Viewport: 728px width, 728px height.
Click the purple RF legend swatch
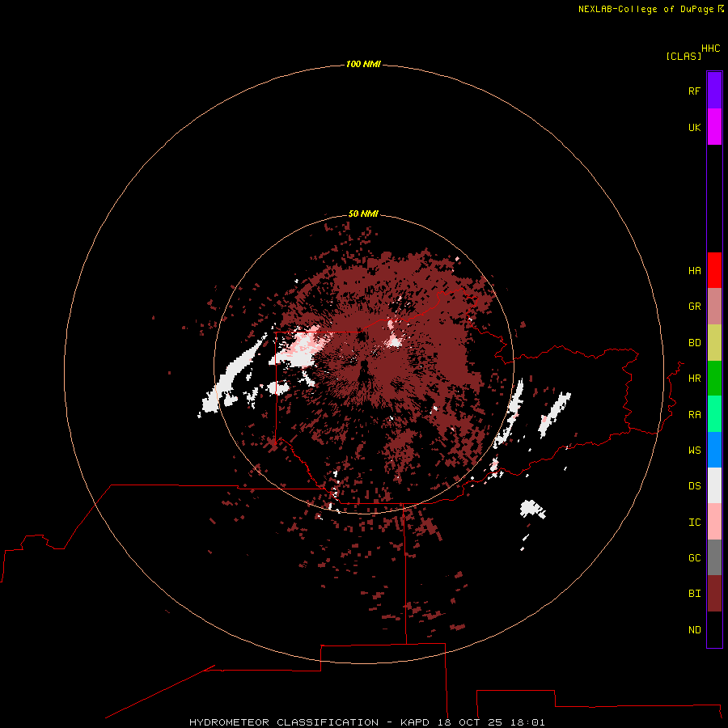tap(714, 91)
